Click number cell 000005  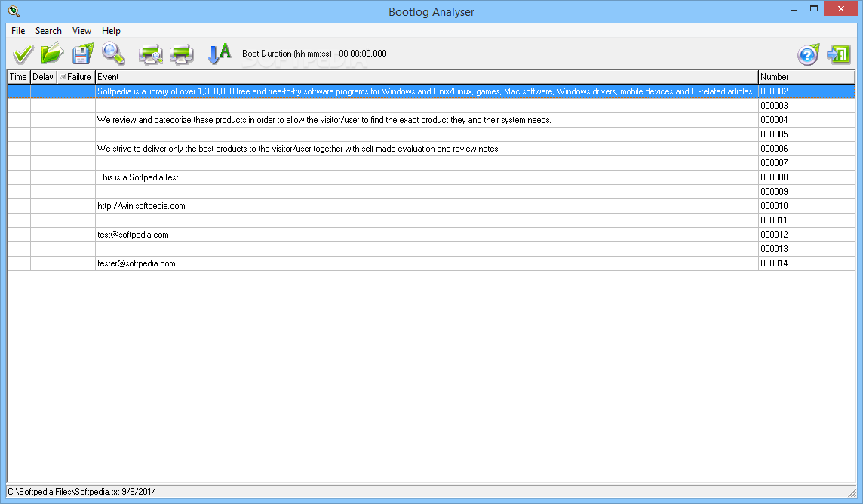tap(806, 134)
